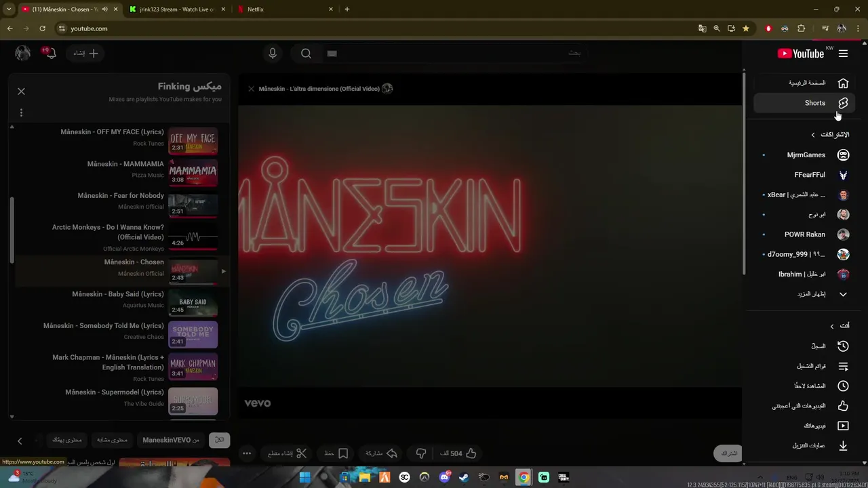Open Chrome media controls icon
Screen dimensions: 868x488
(x=825, y=28)
